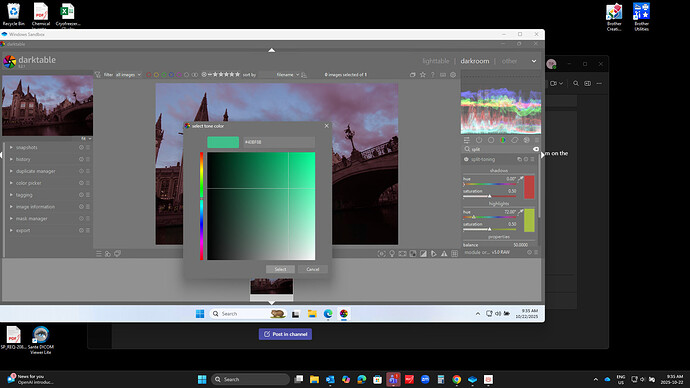The image size is (690, 388).
Task: Click the balance slider value
Action: pos(521,245)
